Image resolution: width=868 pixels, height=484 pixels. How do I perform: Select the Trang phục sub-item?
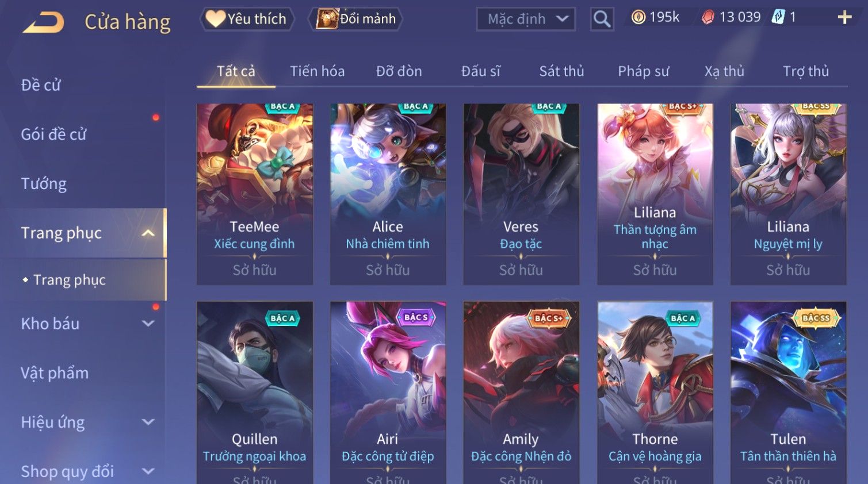coord(70,280)
